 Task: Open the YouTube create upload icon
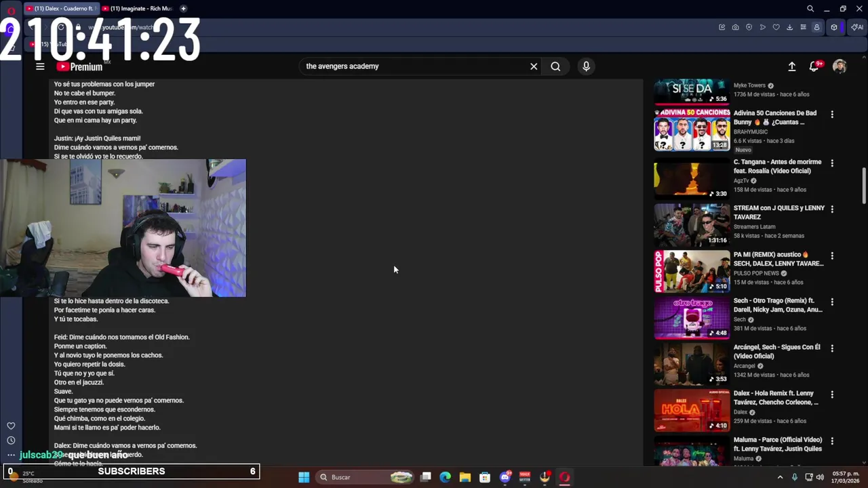click(x=791, y=66)
